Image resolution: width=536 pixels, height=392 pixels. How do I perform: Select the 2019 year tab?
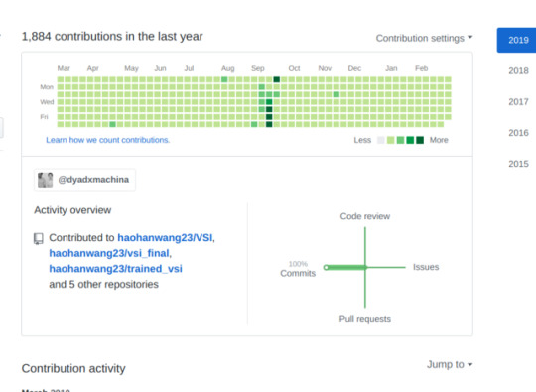pos(517,40)
